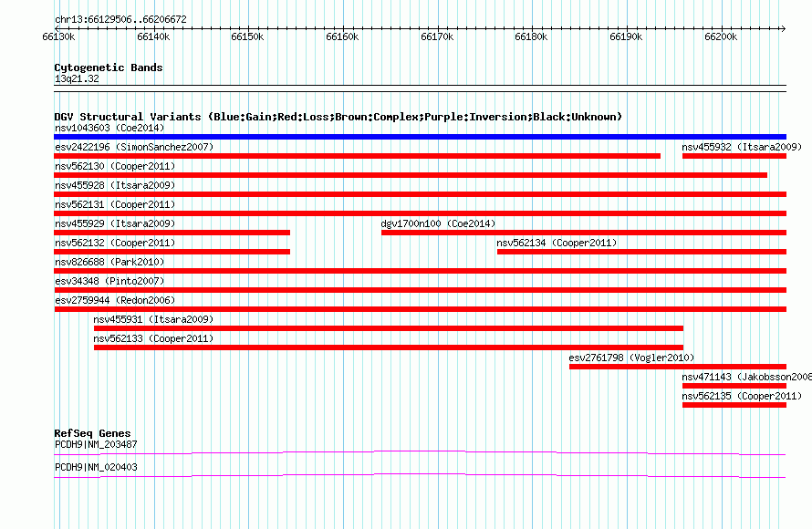Open the nsv455932 (Itsara2009) label
Screen dimensions: 812x529
pyautogui.click(x=742, y=147)
